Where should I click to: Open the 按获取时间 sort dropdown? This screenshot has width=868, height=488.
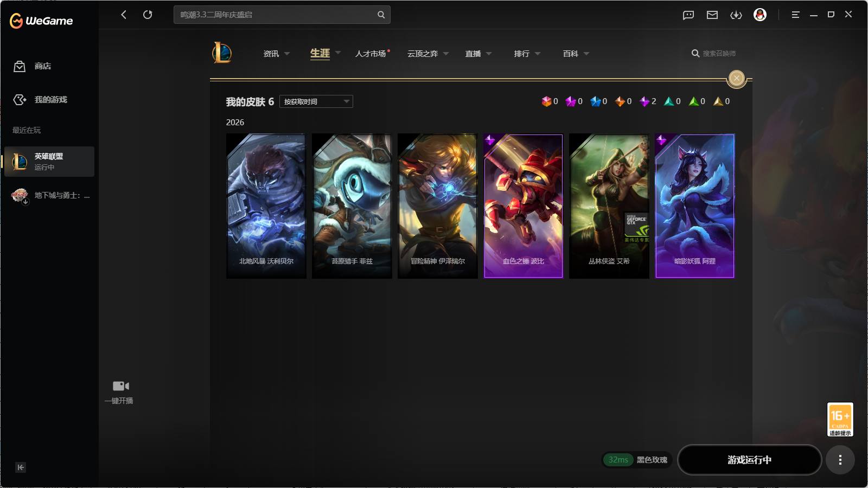tap(316, 101)
